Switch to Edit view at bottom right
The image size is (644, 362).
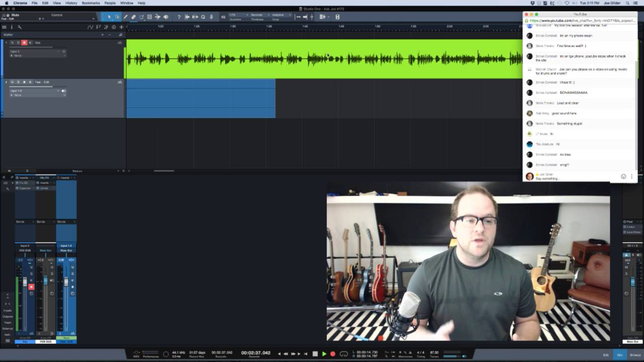pyautogui.click(x=606, y=355)
